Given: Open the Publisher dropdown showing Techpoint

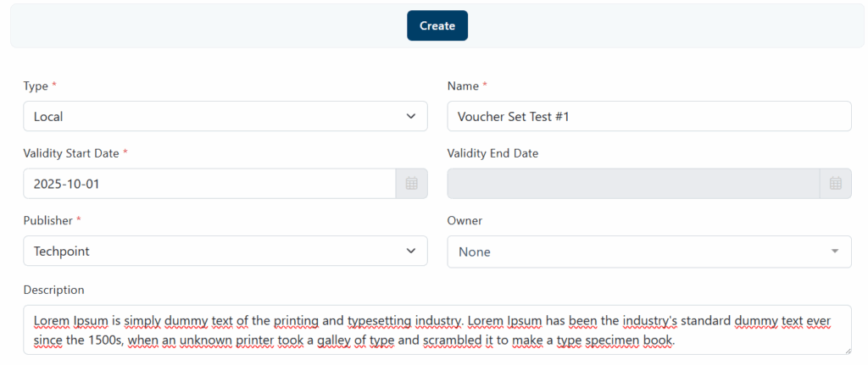Looking at the screenshot, I should click(225, 251).
